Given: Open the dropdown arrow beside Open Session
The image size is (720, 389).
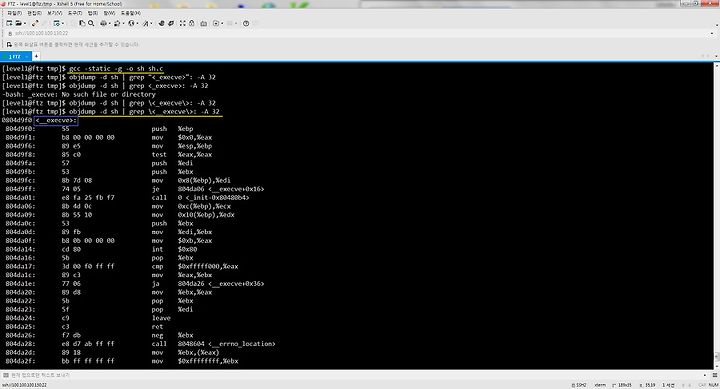Looking at the screenshot, I should [25, 23].
